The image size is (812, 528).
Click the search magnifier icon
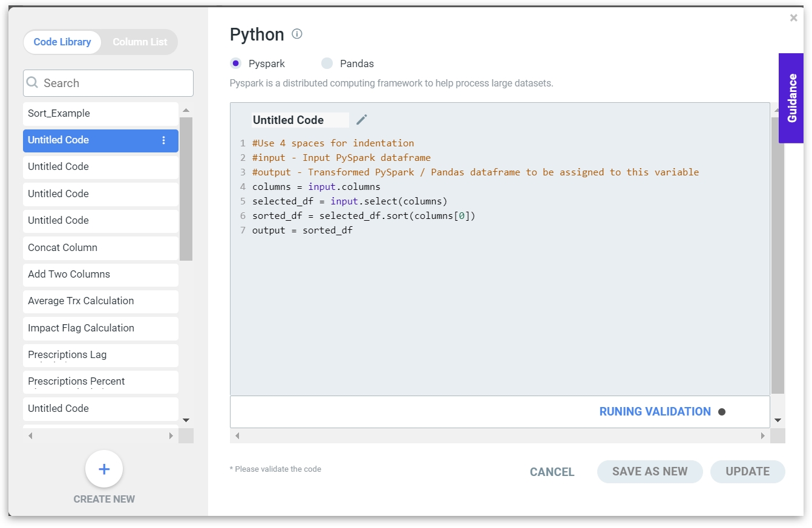(x=33, y=83)
